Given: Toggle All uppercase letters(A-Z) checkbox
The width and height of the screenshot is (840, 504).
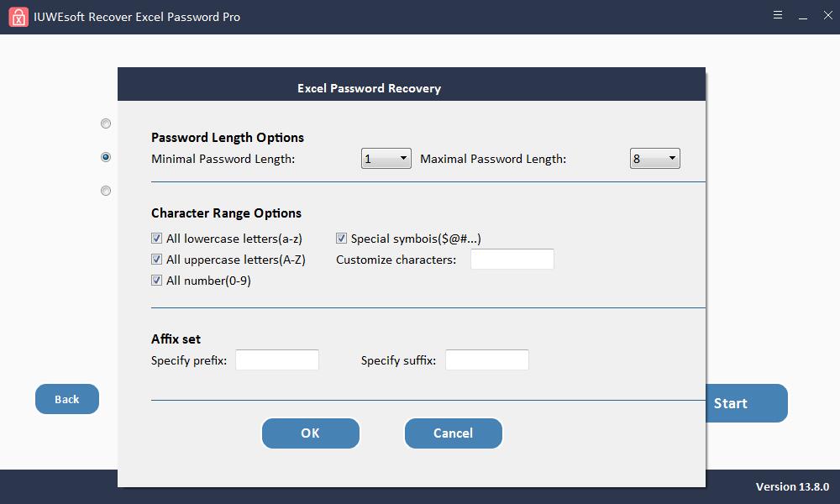Looking at the screenshot, I should [156, 260].
